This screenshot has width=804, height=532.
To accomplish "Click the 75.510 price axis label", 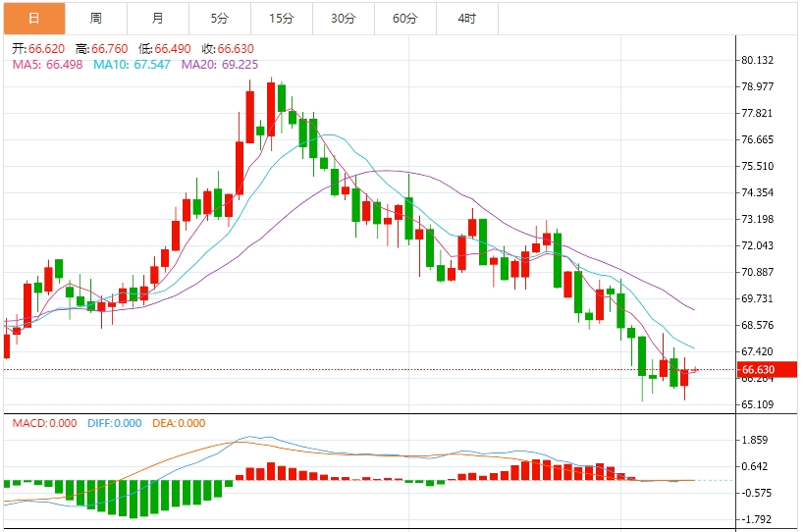I will [757, 166].
